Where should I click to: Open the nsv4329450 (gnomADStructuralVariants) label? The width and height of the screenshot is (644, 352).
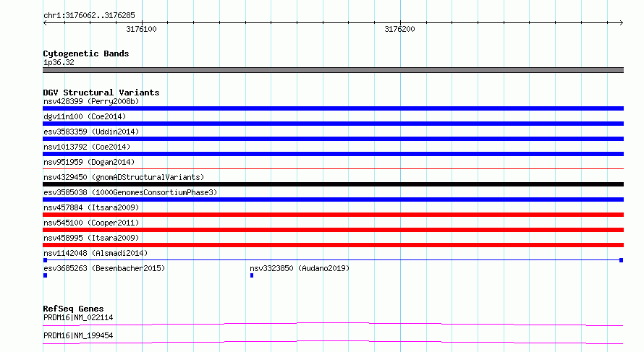124,177
